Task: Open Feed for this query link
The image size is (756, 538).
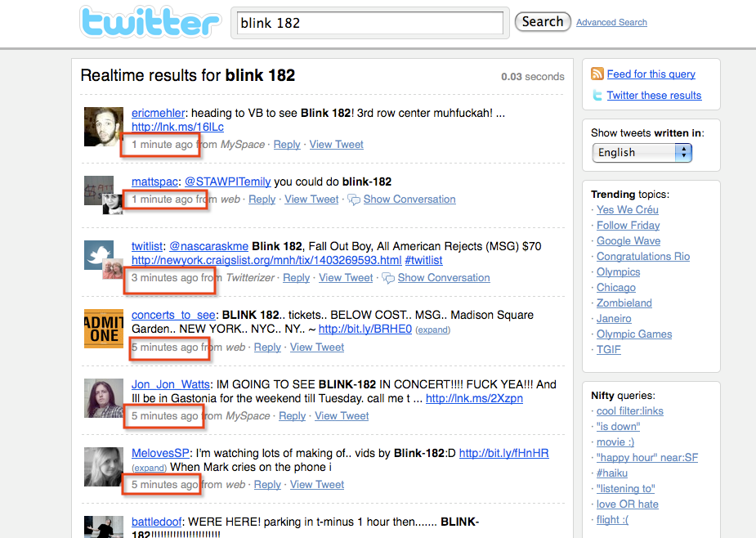Action: pos(651,74)
